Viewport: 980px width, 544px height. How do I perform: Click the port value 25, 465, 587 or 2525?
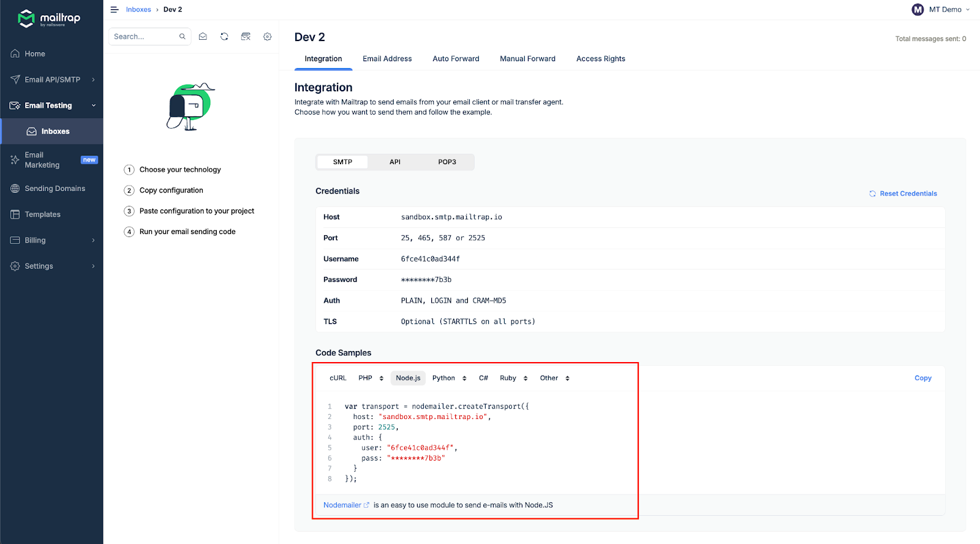coord(443,238)
